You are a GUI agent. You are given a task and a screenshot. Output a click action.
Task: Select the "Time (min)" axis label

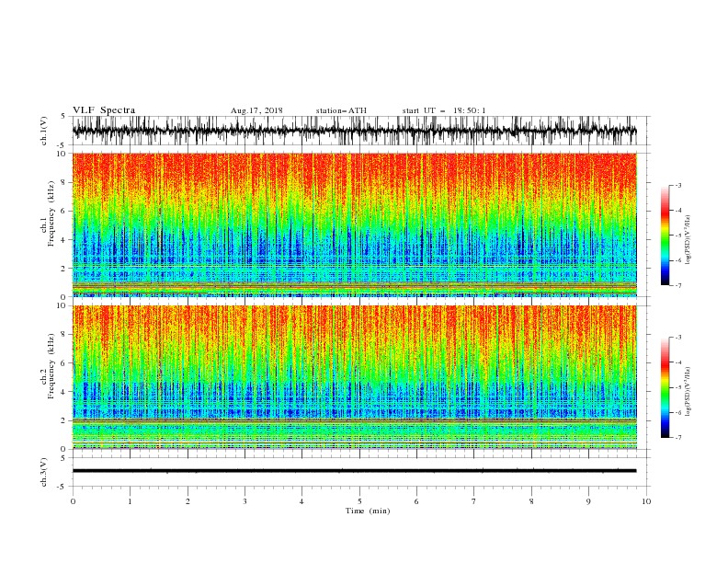[368, 511]
